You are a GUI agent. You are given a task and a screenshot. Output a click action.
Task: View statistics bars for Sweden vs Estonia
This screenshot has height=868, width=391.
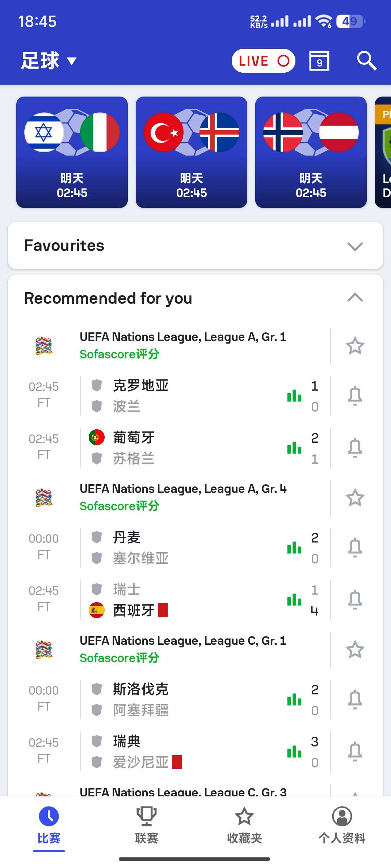[x=294, y=752]
